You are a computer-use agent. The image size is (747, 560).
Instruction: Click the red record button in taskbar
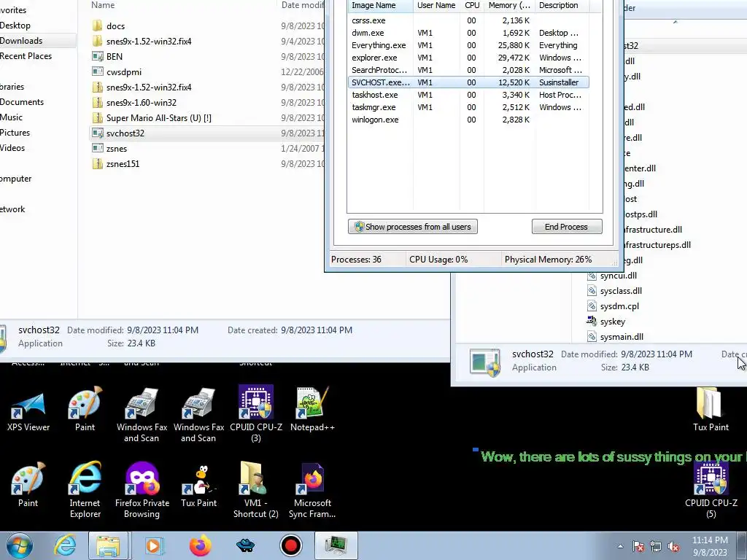click(x=290, y=545)
